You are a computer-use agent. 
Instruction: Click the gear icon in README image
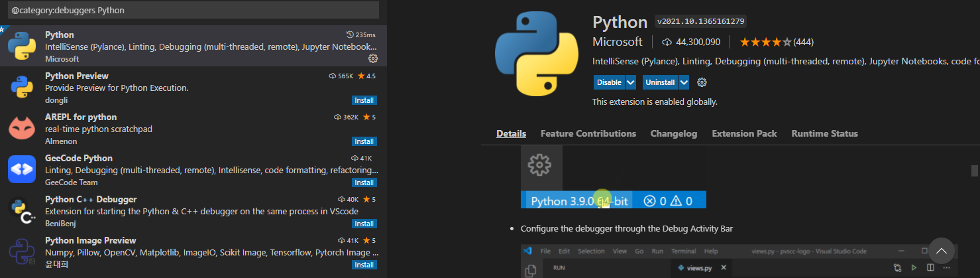click(541, 164)
